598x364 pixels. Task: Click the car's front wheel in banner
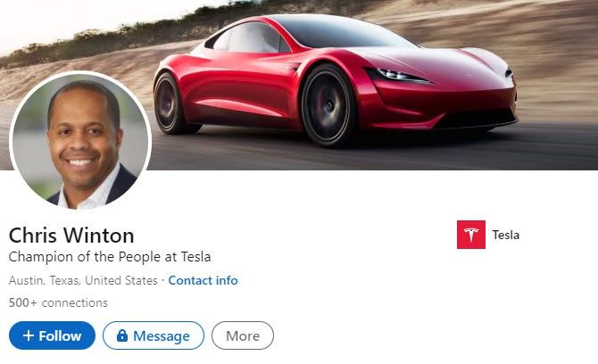[328, 105]
